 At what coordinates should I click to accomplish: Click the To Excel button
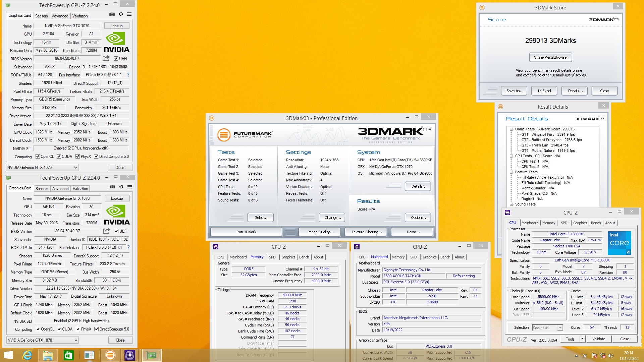point(544,91)
